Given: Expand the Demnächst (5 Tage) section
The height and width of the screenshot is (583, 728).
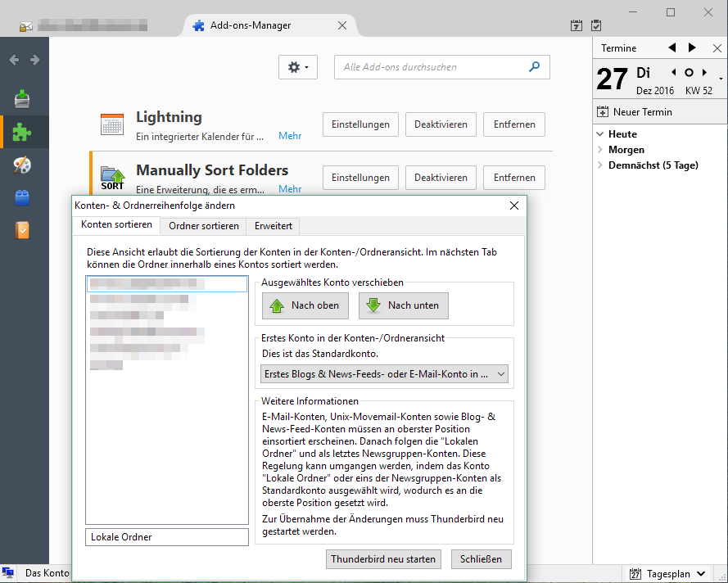Looking at the screenshot, I should click(x=600, y=165).
